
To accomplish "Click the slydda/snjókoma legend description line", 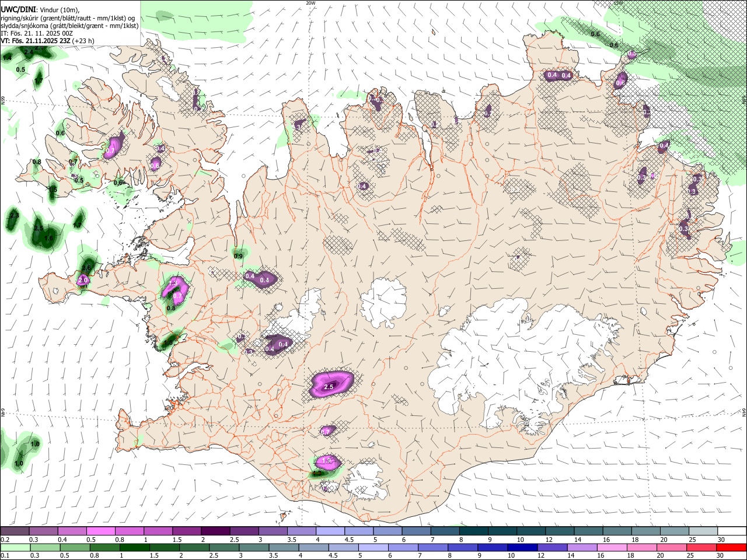I will pos(69,26).
